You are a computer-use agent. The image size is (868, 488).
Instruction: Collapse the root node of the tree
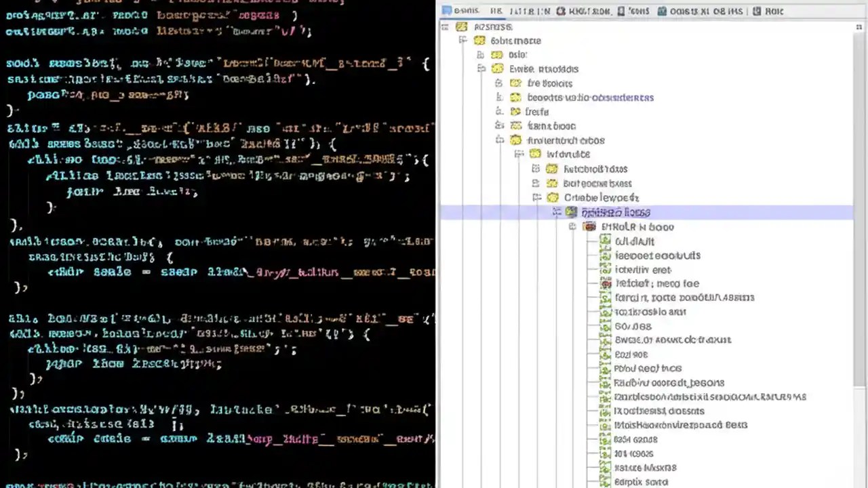click(x=445, y=26)
